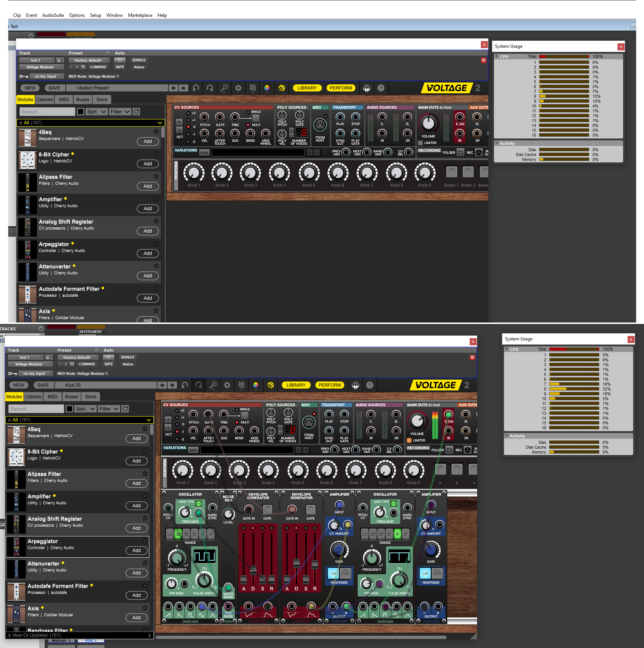Click the Release slider on the second envelope generator
The height and width of the screenshot is (648, 644).
point(315,564)
